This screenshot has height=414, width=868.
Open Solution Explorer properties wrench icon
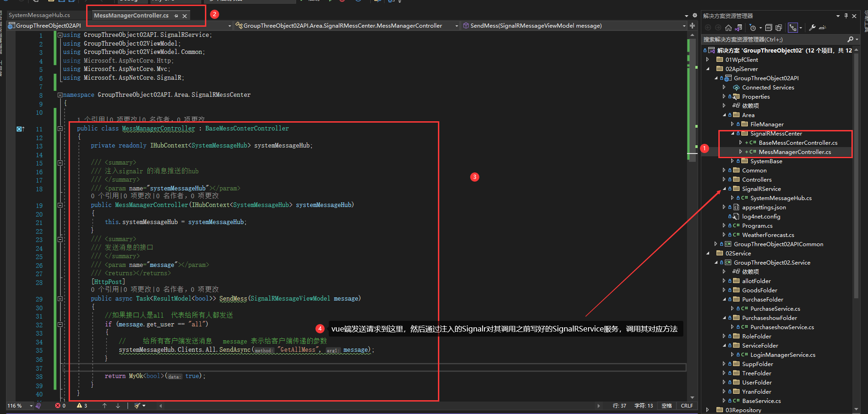[x=812, y=28]
